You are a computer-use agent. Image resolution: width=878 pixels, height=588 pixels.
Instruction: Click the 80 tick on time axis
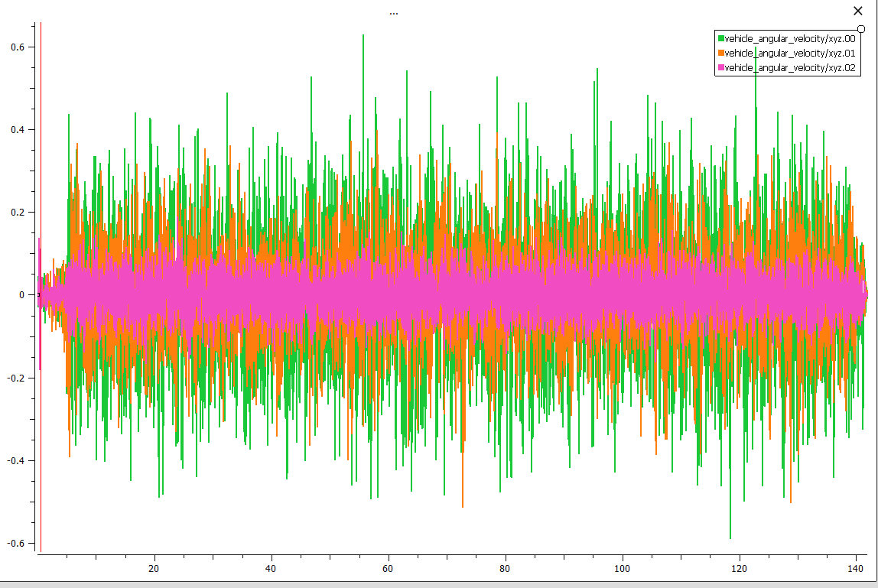coord(505,569)
